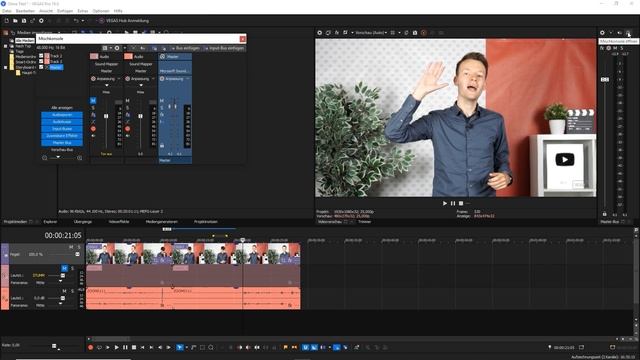Play in video preview window

[x=445, y=203]
